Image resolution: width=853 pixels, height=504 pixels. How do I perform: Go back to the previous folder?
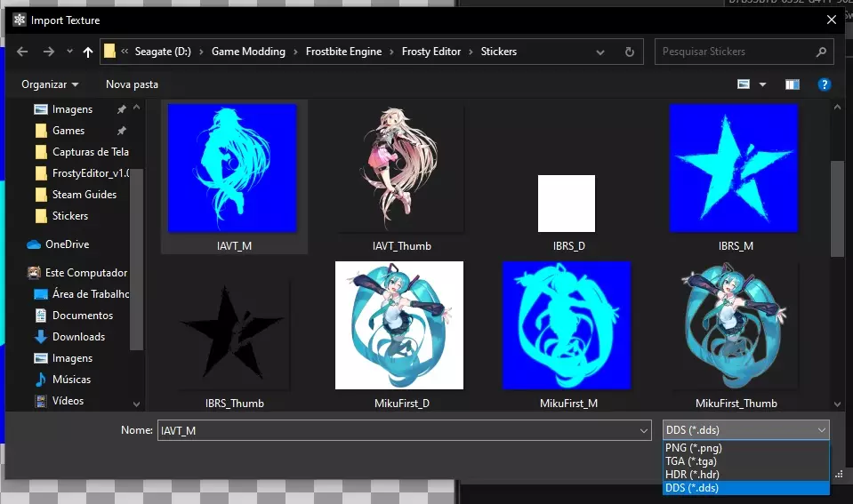click(22, 52)
